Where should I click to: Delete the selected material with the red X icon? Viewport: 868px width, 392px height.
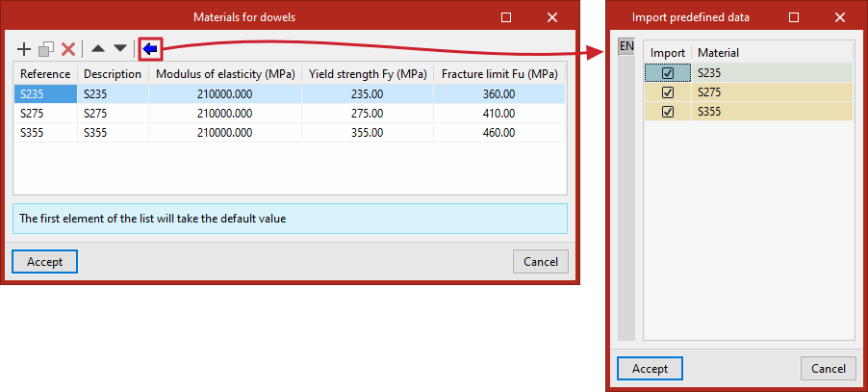coord(68,49)
